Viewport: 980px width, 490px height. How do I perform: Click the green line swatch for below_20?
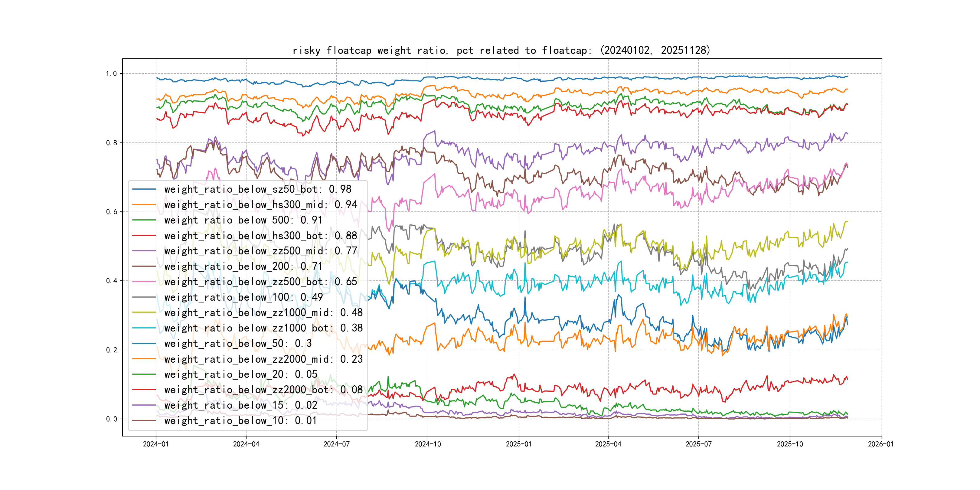(x=144, y=374)
